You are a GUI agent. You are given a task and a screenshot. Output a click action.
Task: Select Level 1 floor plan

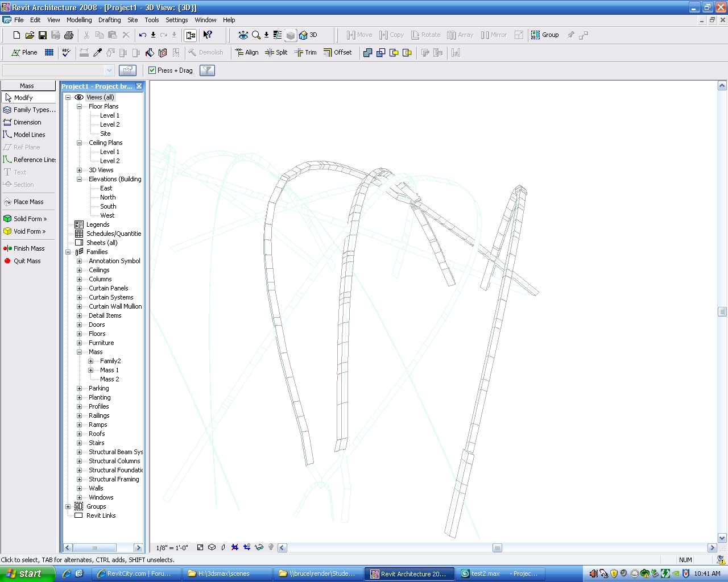tap(109, 115)
